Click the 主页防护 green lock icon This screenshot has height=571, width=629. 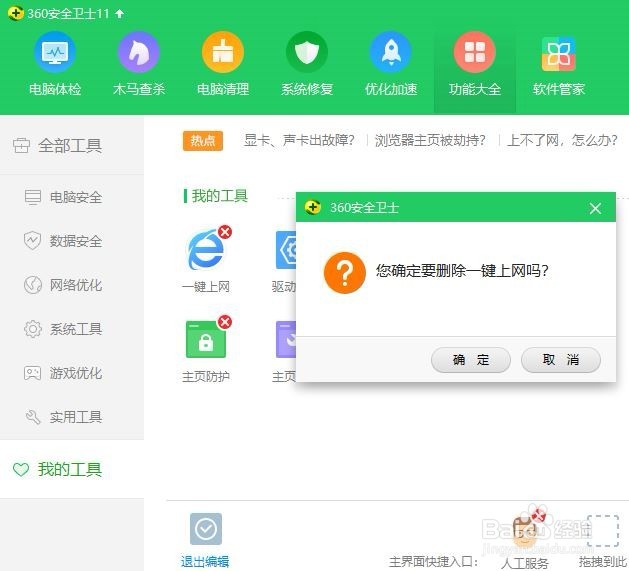(206, 339)
